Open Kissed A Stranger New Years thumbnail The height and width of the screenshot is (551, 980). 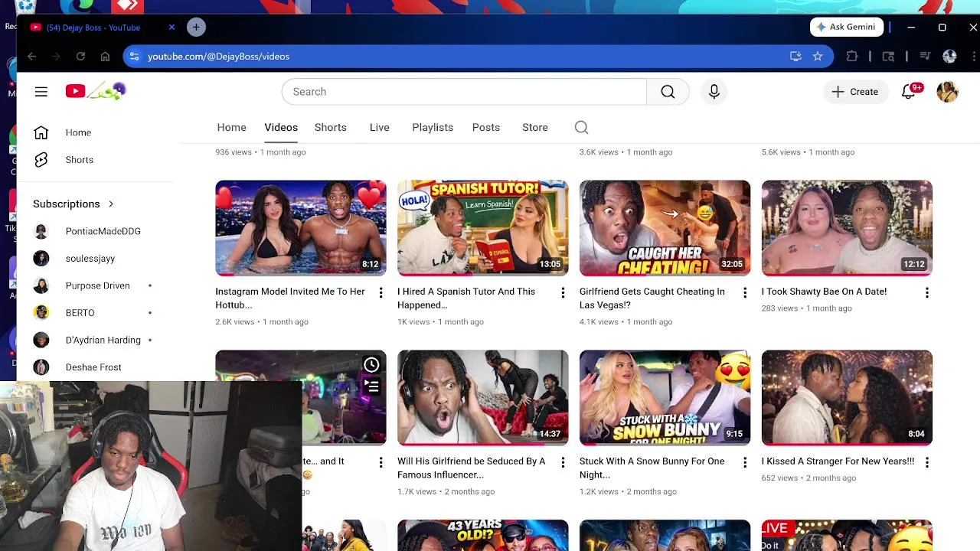coord(848,398)
